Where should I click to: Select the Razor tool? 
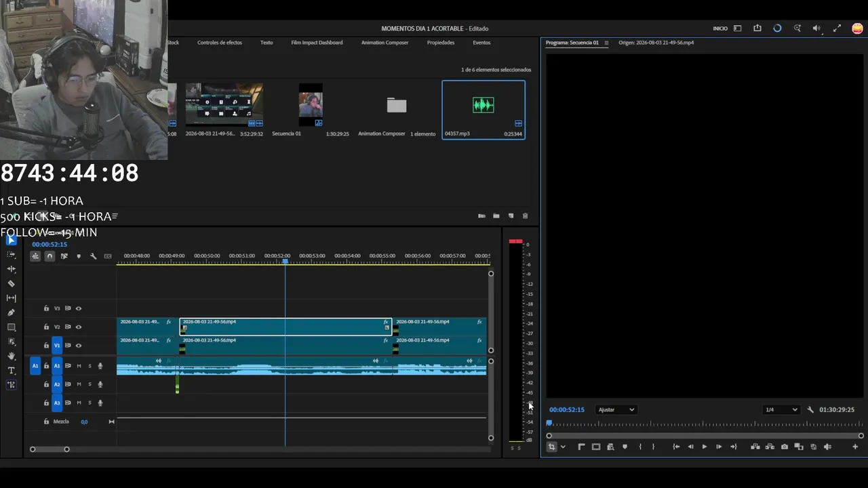[x=12, y=283]
